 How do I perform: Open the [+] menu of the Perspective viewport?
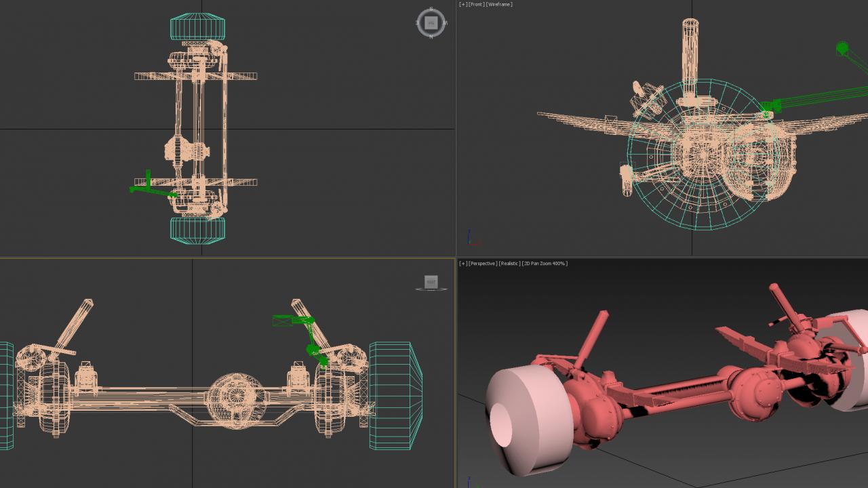(463, 264)
